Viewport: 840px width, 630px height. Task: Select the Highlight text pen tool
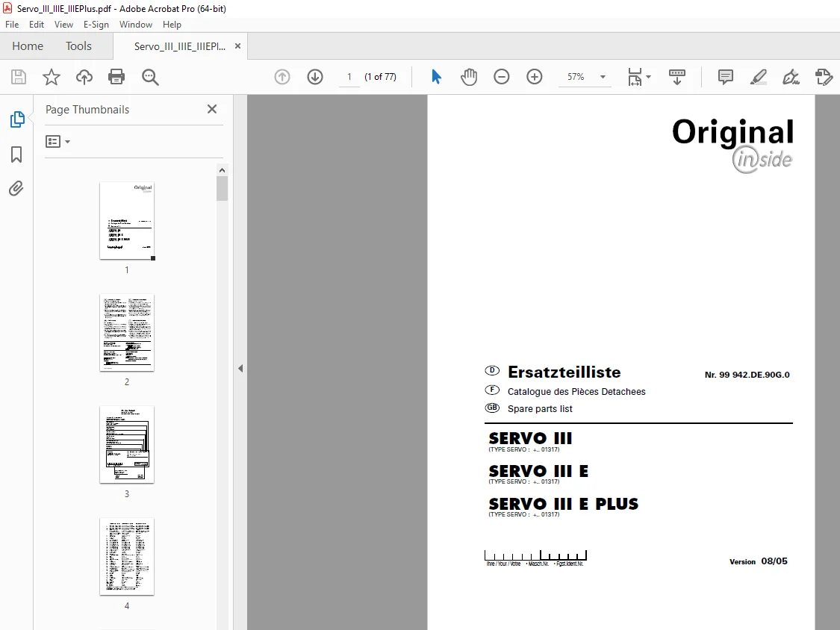pos(758,77)
